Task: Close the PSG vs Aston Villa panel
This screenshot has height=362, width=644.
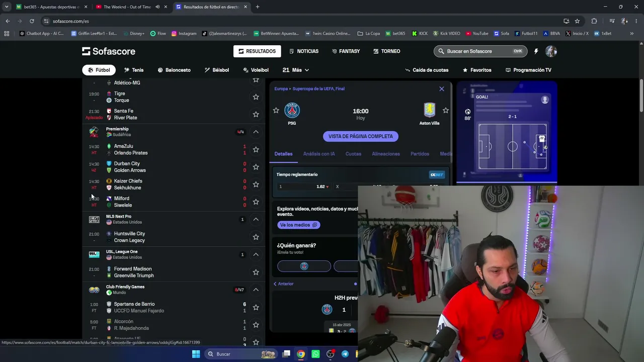Action: (x=442, y=89)
